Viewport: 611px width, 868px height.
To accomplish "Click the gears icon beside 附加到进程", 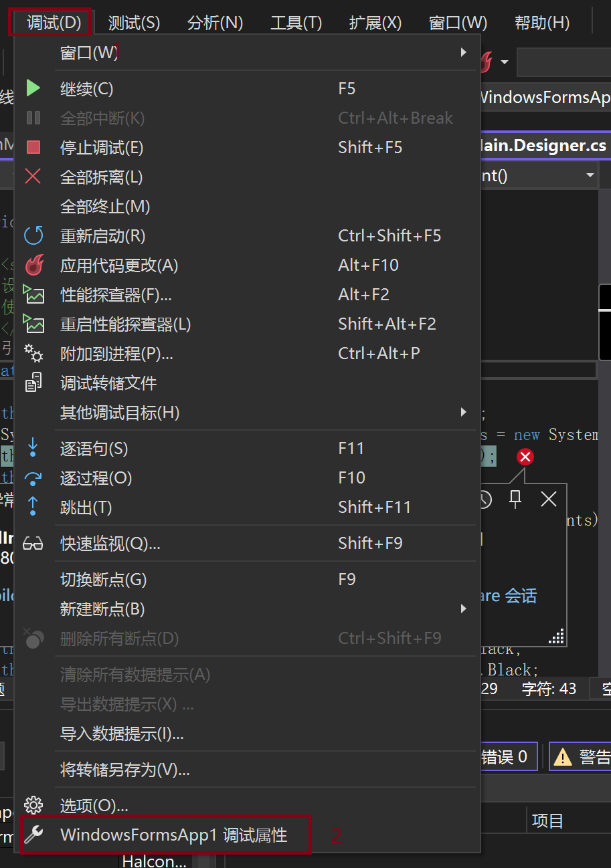I will click(33, 352).
